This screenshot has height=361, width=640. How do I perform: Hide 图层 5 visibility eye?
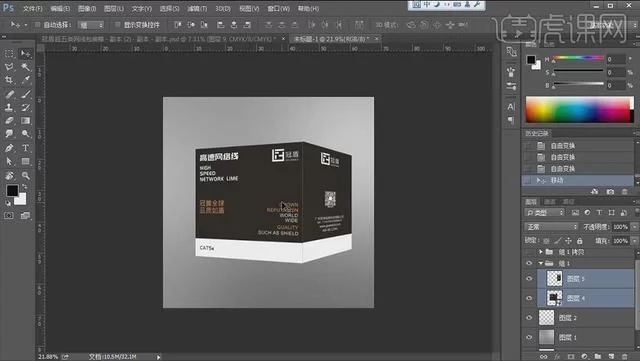529,279
